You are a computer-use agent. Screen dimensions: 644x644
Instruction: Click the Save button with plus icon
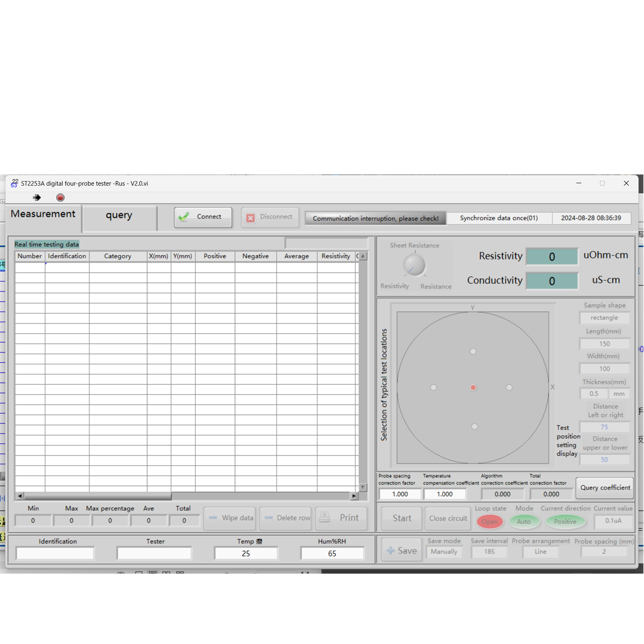pos(401,551)
